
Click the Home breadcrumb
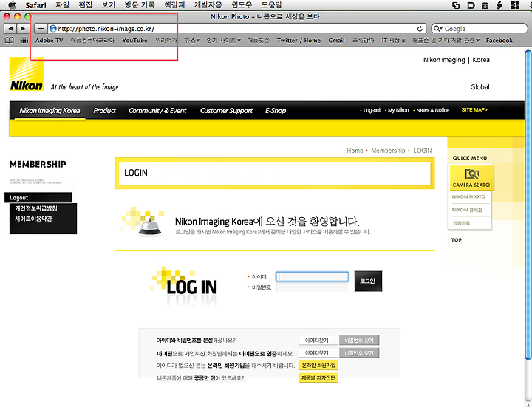[x=355, y=151]
